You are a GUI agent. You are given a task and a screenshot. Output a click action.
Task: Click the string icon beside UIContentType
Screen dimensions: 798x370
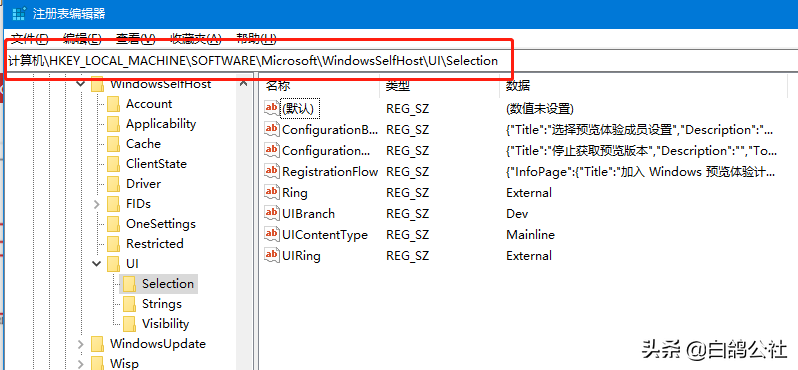tap(272, 234)
